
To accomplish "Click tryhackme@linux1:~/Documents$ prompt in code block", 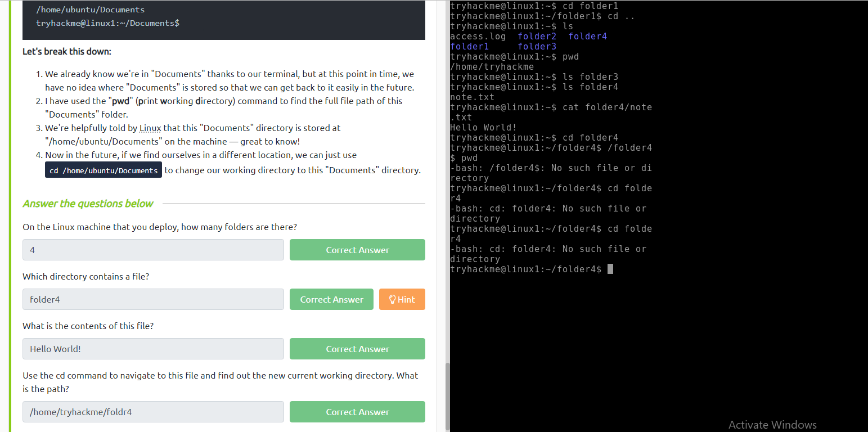I will pyautogui.click(x=107, y=23).
